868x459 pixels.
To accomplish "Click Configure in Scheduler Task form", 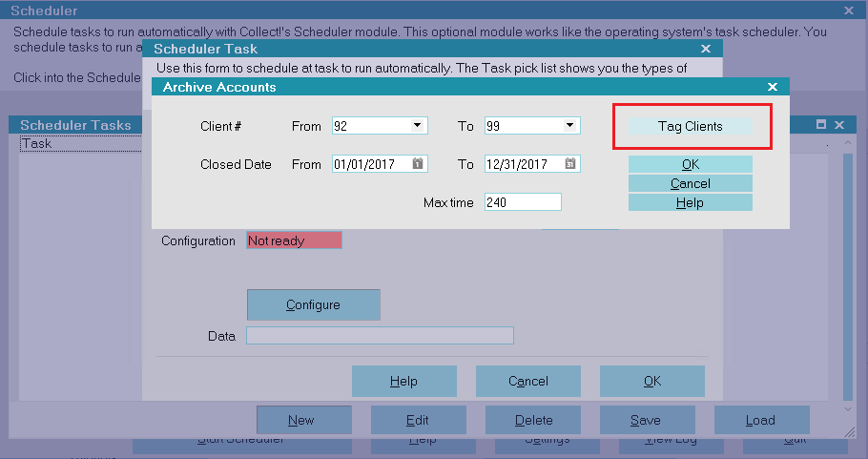I will [313, 304].
